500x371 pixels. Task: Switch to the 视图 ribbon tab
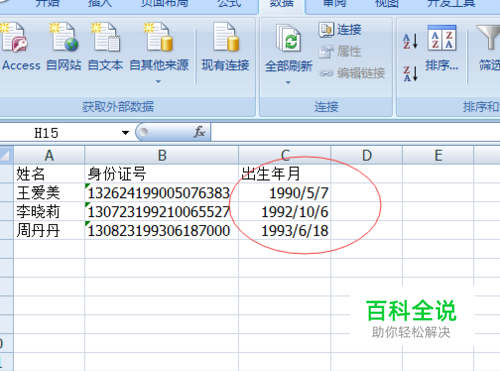pyautogui.click(x=387, y=4)
